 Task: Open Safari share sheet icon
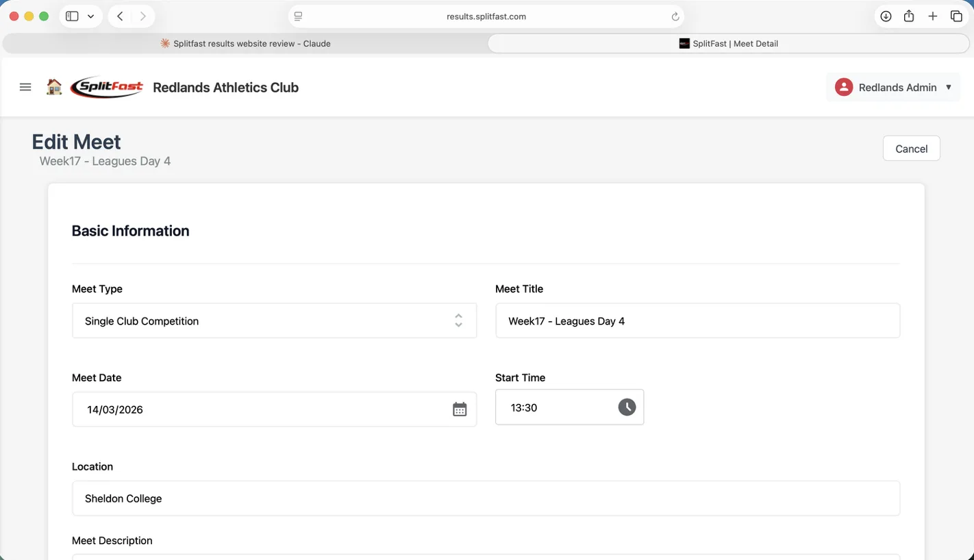pos(909,16)
